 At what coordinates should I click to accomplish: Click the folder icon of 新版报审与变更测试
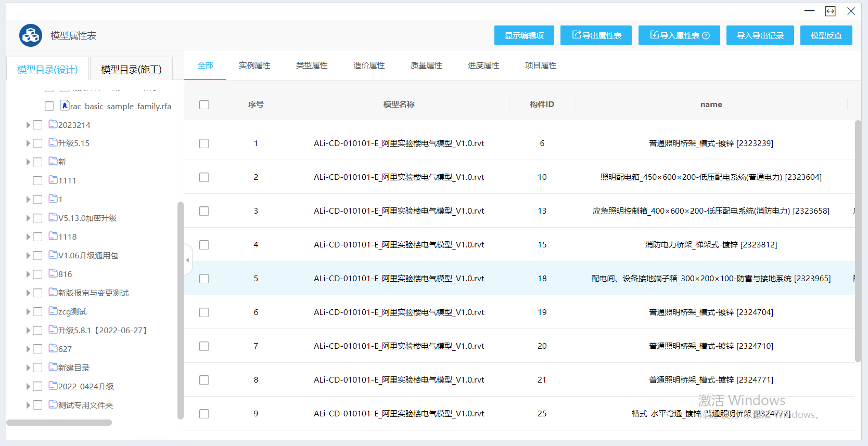pyautogui.click(x=53, y=292)
